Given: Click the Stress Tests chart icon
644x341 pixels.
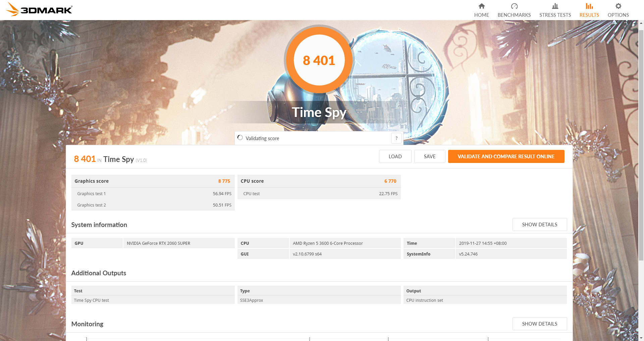Looking at the screenshot, I should 555,6.
